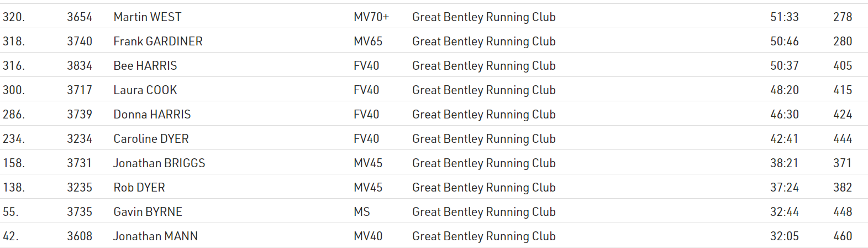
Task: Open Great Bentley Running Club beside Gavin BYRNE
Action: coord(483,212)
